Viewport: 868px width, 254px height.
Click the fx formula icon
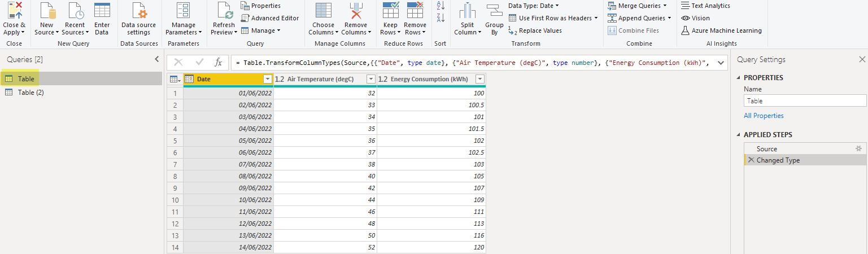click(219, 63)
